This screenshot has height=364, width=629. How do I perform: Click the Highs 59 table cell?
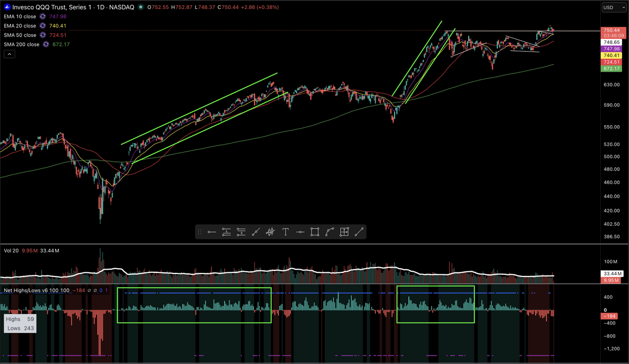coord(20,318)
